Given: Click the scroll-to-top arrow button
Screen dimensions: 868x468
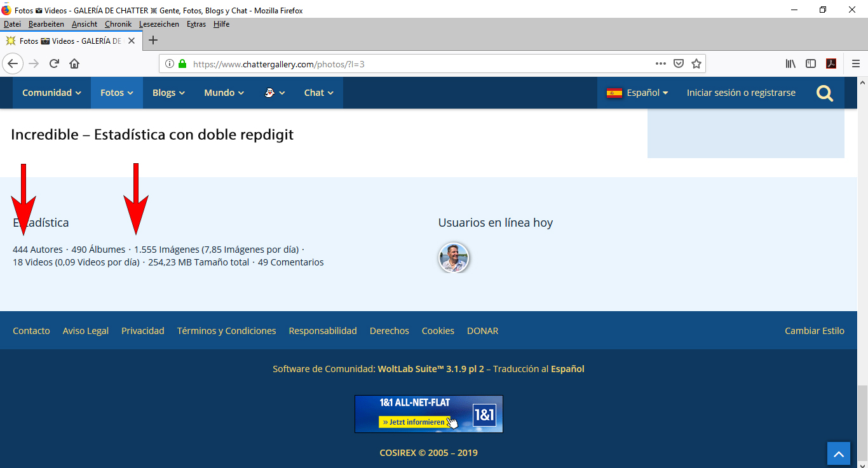Looking at the screenshot, I should [838, 454].
